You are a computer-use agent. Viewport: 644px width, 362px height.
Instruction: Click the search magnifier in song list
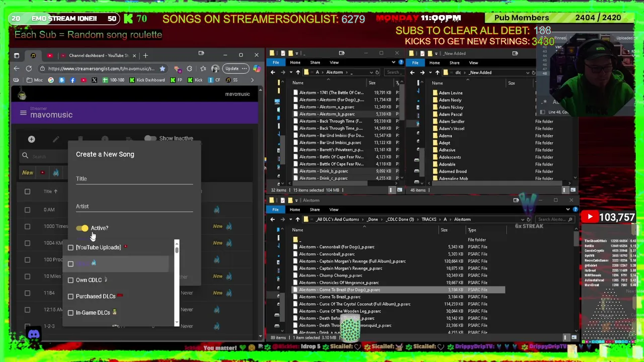(25, 156)
